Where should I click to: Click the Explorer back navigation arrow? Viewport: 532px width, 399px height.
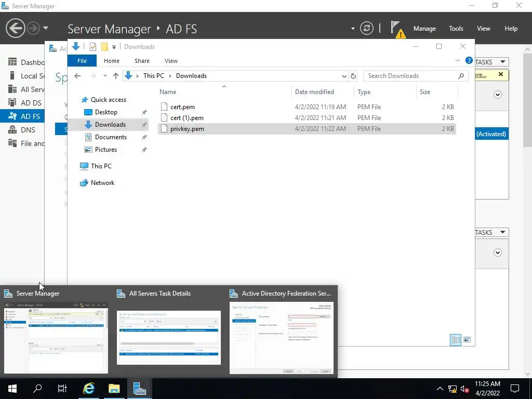[x=77, y=76]
